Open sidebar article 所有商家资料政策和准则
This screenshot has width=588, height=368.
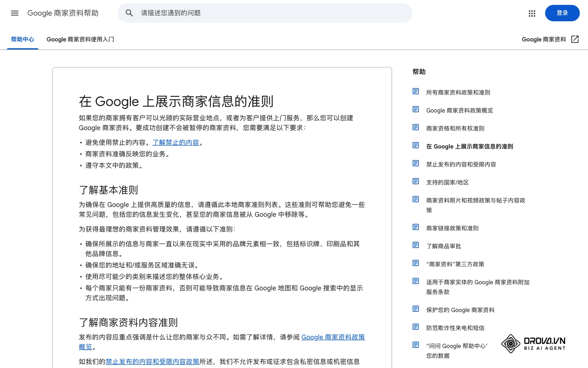(x=458, y=92)
